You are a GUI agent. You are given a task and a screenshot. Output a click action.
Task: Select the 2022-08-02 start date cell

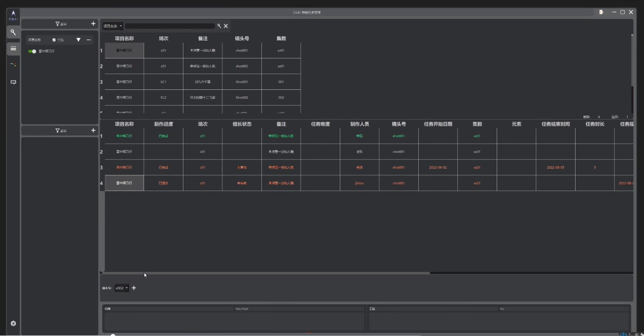coord(438,167)
